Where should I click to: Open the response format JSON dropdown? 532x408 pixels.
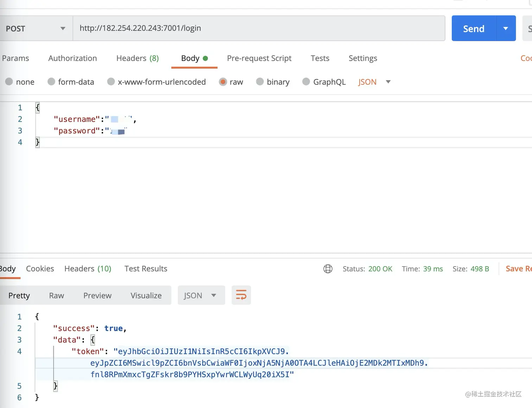201,295
